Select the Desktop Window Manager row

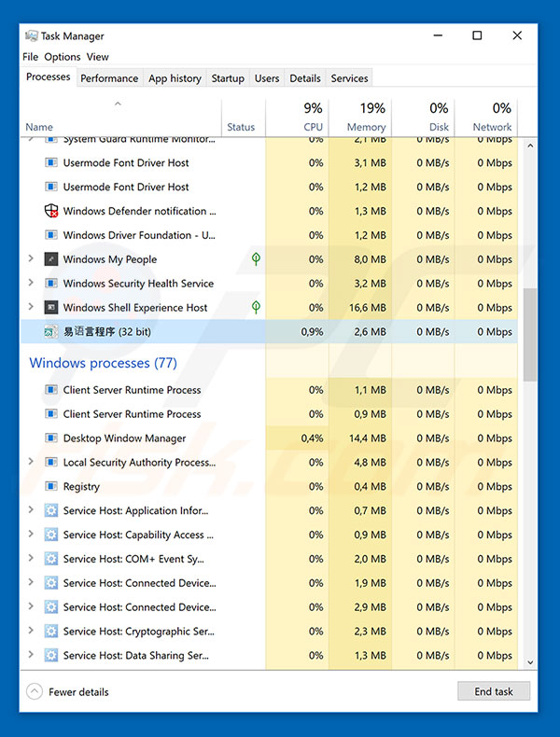(x=270, y=438)
